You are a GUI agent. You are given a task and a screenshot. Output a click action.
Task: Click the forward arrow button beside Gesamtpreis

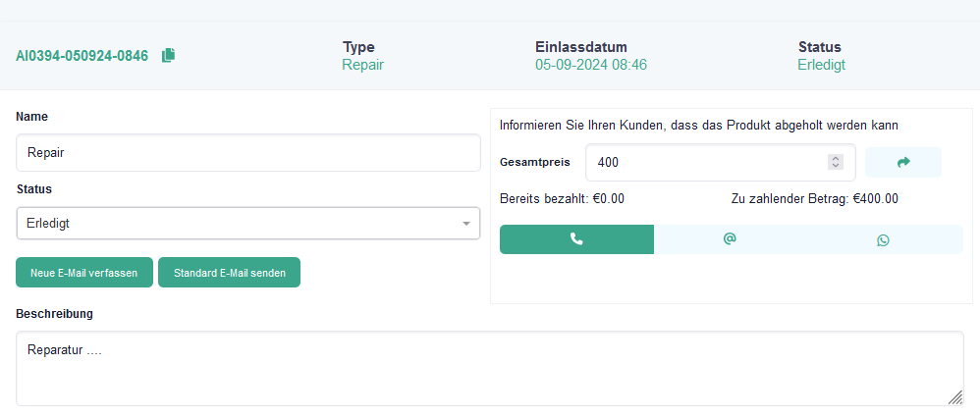point(903,162)
